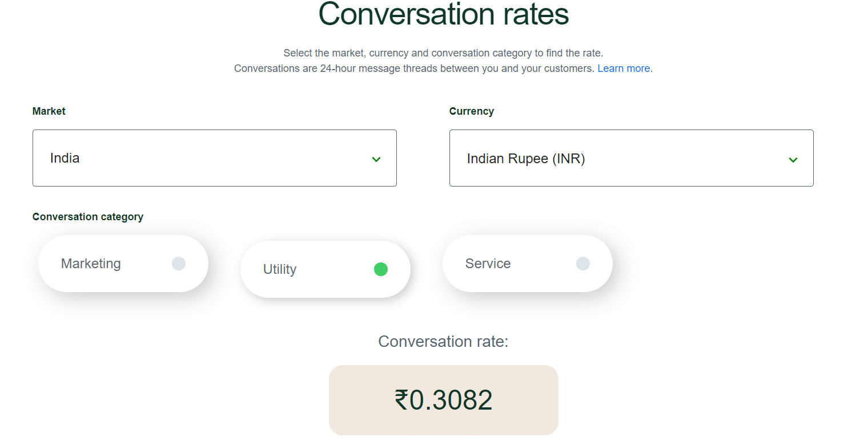Click the conversation rate value ₹0.3082
Image resolution: width=868 pixels, height=441 pixels.
click(443, 400)
